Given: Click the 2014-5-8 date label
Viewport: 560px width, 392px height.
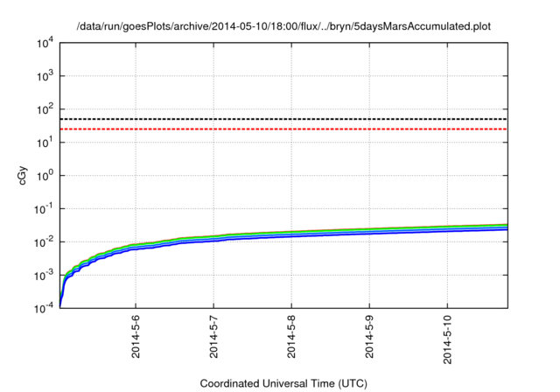Looking at the screenshot, I should (x=291, y=336).
